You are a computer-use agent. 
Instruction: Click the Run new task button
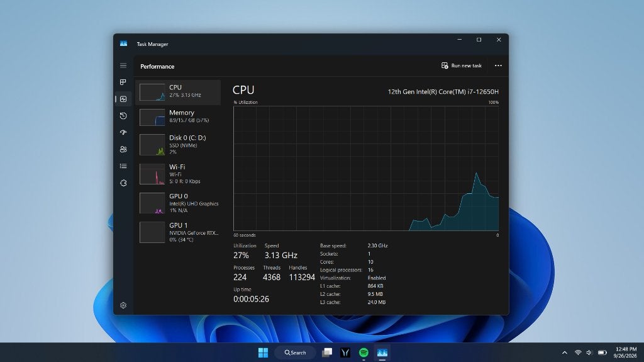461,66
